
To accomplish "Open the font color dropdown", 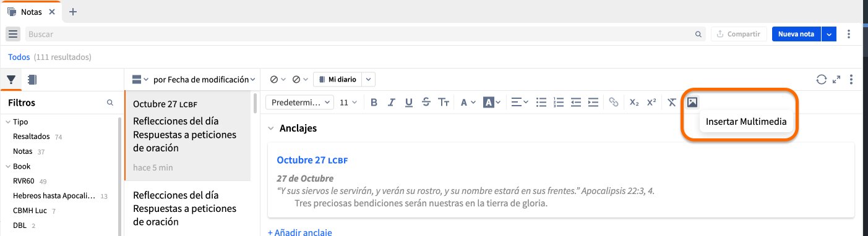I will pos(468,102).
